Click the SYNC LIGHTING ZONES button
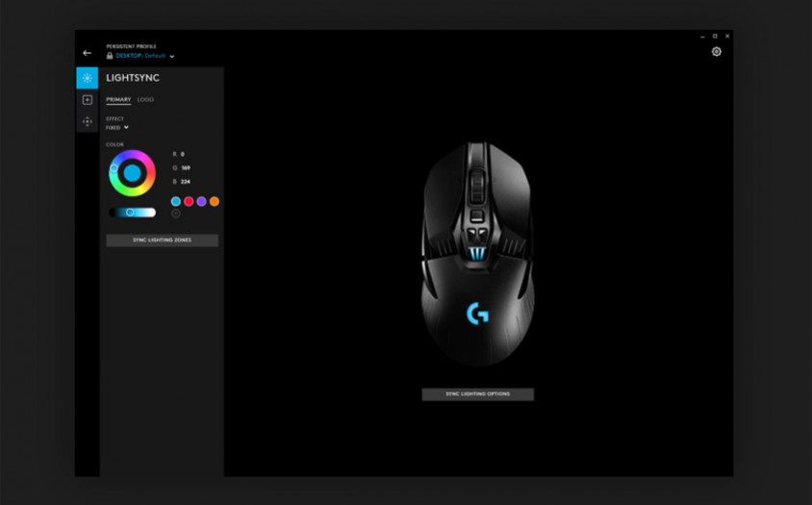Screen dimensions: 812x505 click(x=162, y=240)
